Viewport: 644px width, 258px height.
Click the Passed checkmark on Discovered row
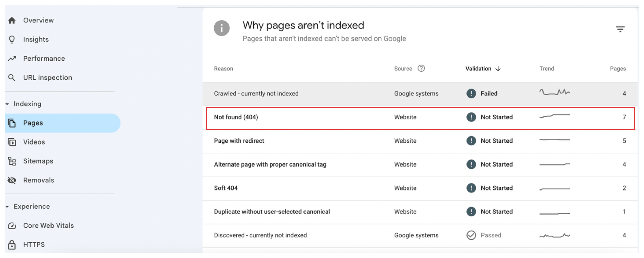tap(471, 235)
